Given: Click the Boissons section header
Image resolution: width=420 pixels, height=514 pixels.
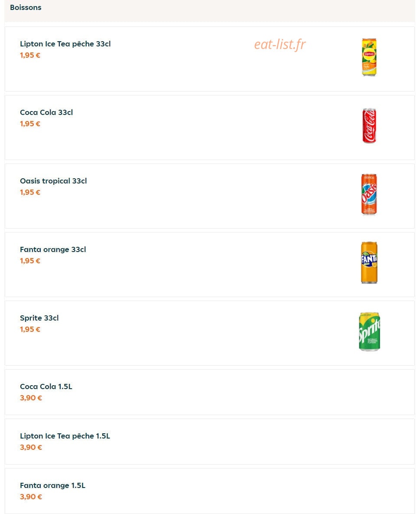Looking at the screenshot, I should [26, 7].
